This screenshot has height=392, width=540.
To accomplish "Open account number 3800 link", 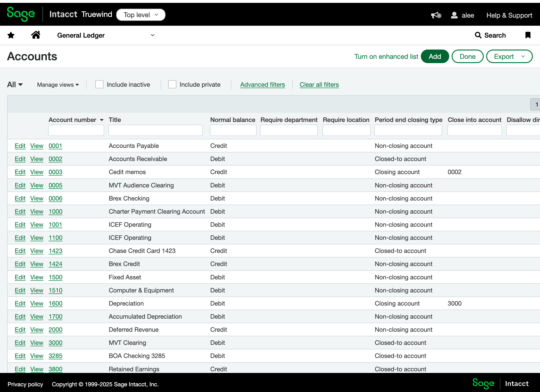I will [56, 369].
